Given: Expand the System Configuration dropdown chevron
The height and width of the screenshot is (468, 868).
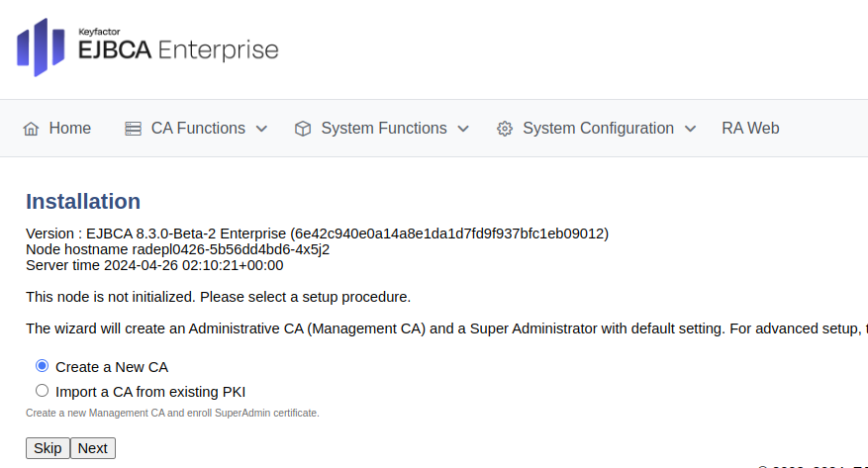Looking at the screenshot, I should point(690,129).
